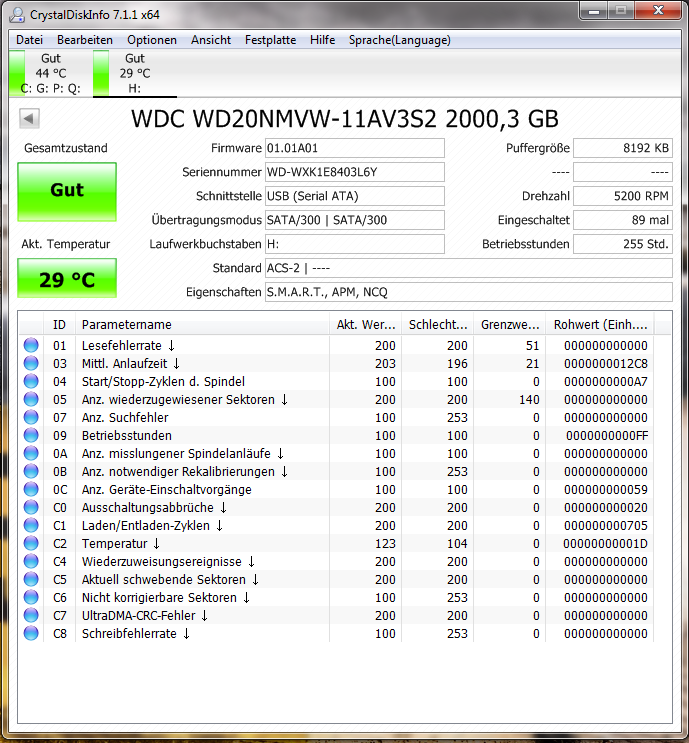Click the Eigenschaften field S.M.A.R.T., APM, NCQ
Viewport: 689px width, 743px height.
pyautogui.click(x=469, y=292)
